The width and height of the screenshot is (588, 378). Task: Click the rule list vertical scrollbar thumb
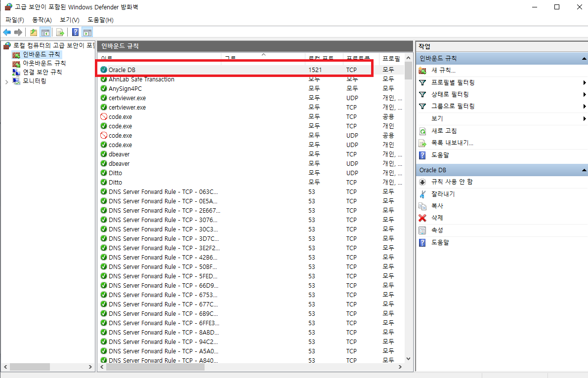[x=408, y=71]
